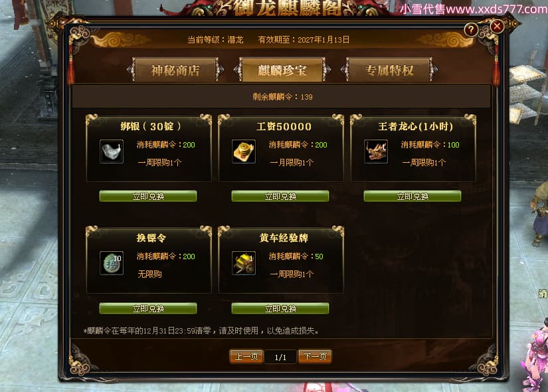Open help via the question mark icon
The image size is (548, 392).
coord(471,30)
